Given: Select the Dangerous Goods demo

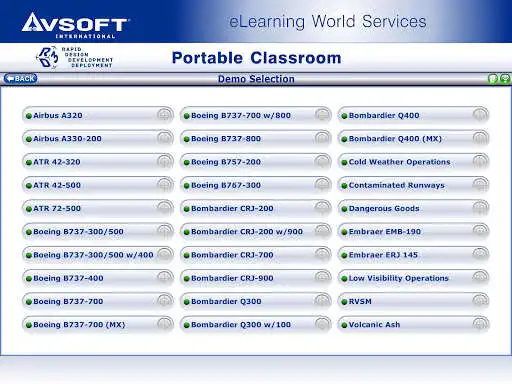Looking at the screenshot, I should 413,208.
